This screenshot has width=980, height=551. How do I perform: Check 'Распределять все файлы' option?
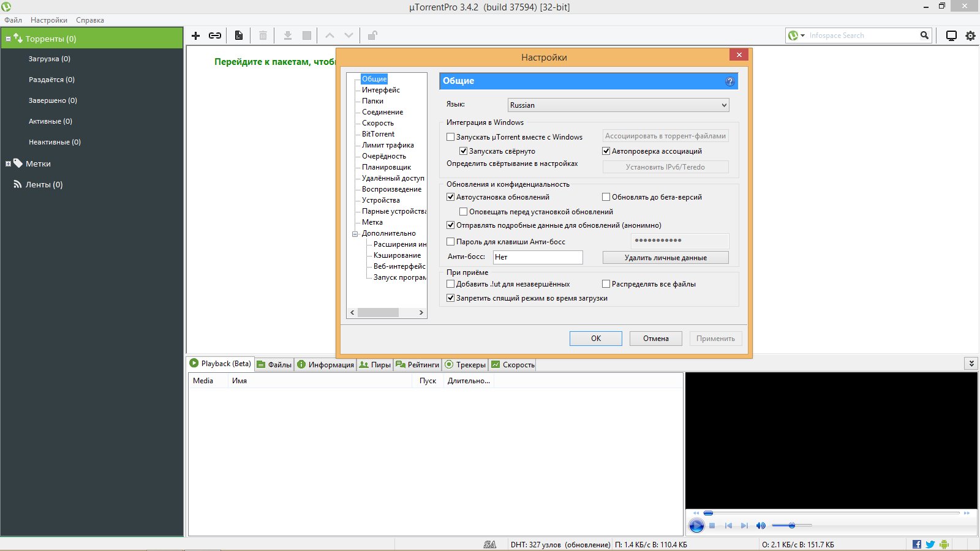(606, 284)
